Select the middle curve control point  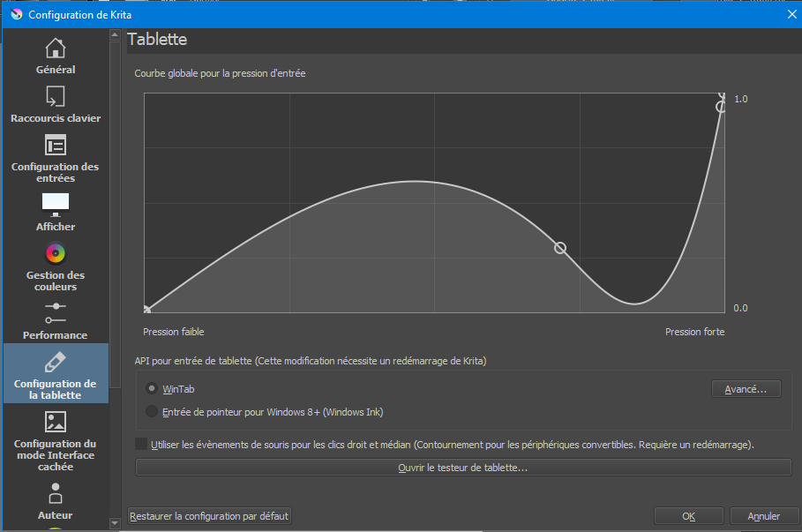[559, 248]
